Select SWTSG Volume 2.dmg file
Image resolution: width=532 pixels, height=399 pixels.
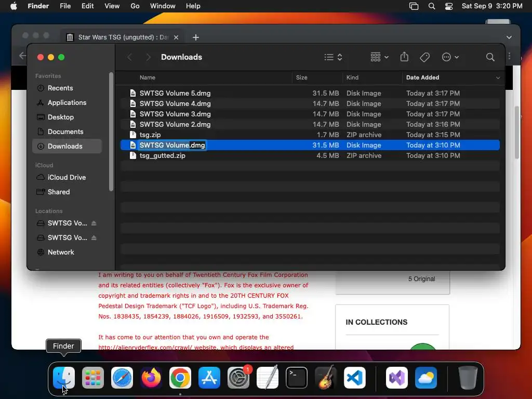pos(310,124)
